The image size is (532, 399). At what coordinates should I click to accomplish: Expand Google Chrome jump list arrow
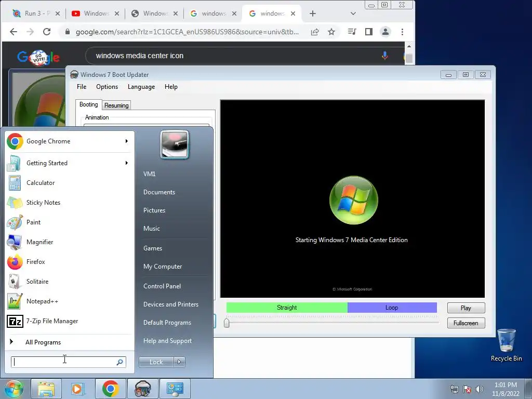(127, 141)
